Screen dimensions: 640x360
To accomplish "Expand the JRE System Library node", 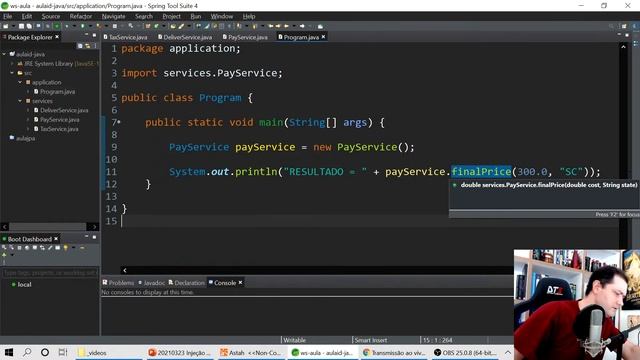I will click(x=12, y=64).
